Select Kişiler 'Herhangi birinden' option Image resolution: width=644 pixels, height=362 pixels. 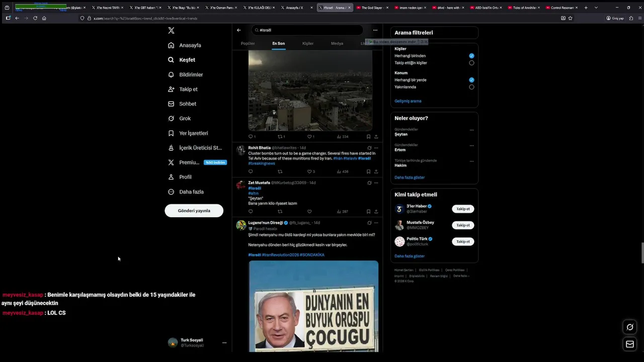(x=471, y=56)
